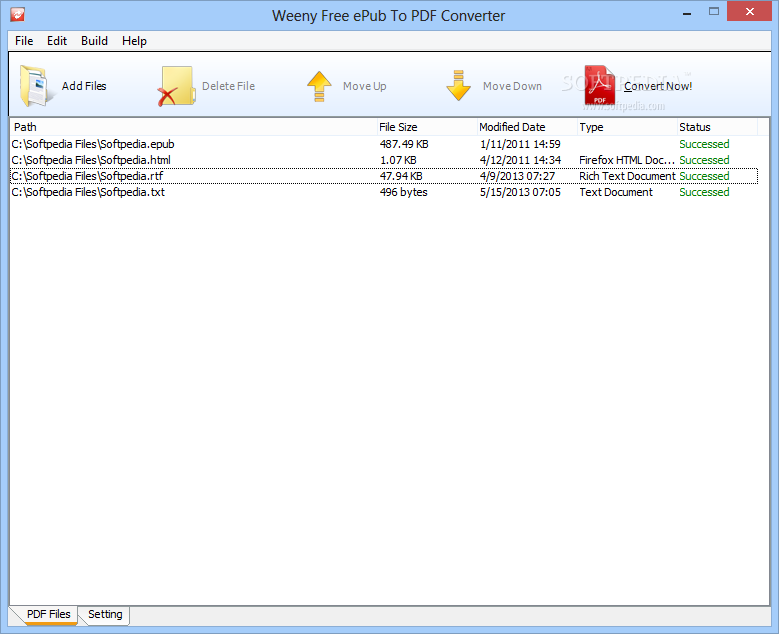
Task: Switch to the Setting tab
Action: pos(105,614)
